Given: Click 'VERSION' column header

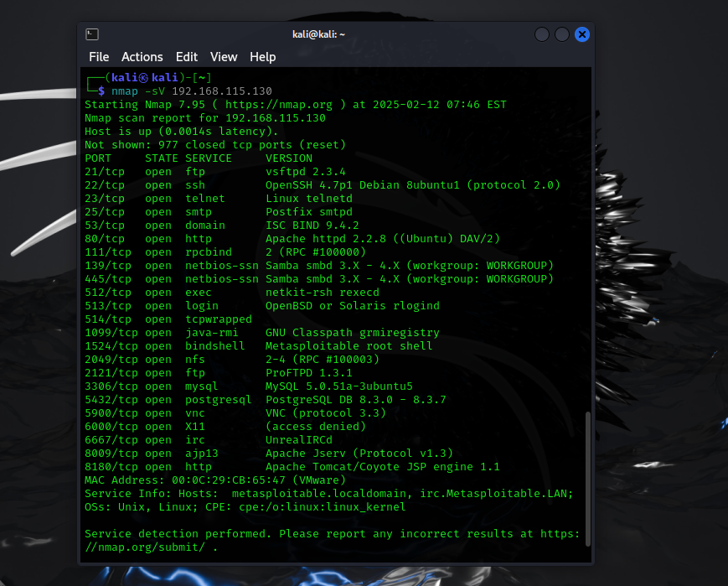Looking at the screenshot, I should (x=289, y=158).
